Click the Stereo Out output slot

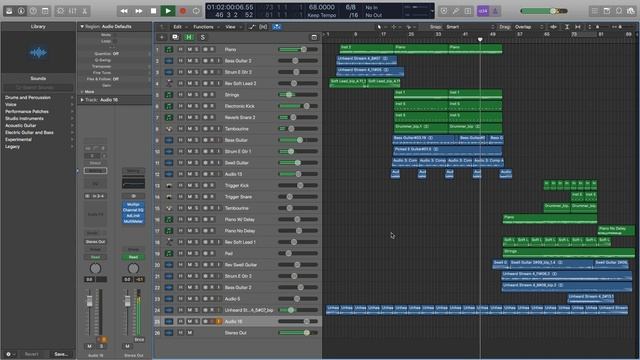96,241
